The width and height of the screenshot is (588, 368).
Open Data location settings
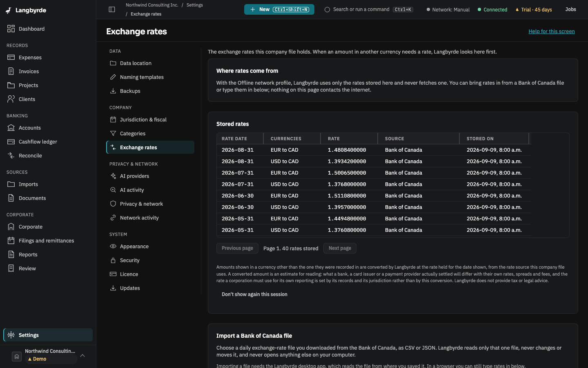pyautogui.click(x=150, y=63)
